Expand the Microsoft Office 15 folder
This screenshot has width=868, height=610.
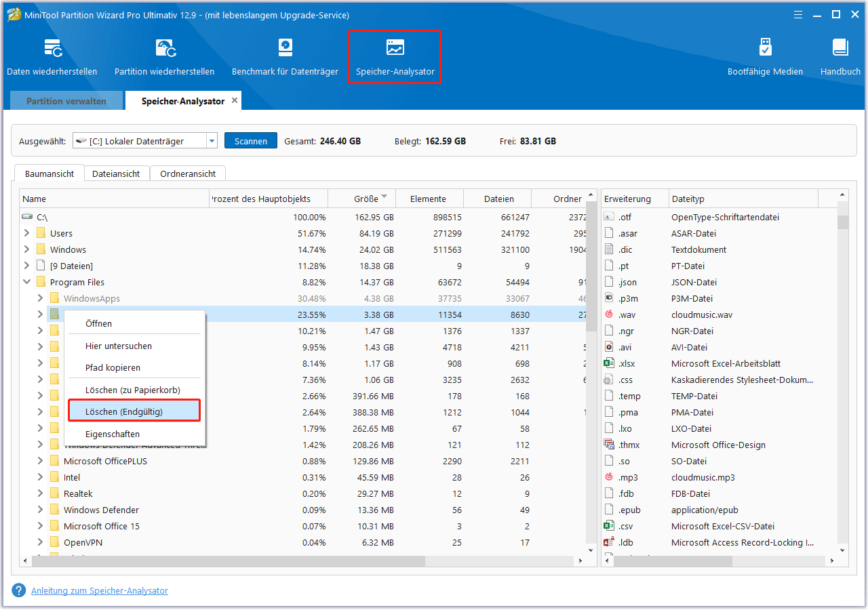40,526
